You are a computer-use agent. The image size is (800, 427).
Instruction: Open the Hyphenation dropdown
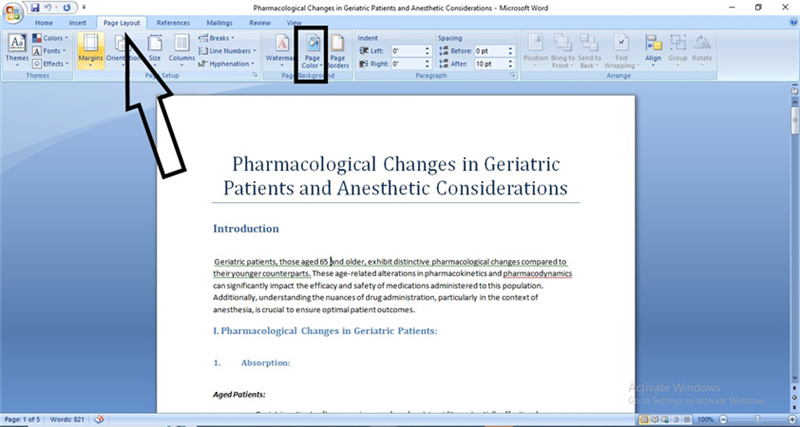226,64
